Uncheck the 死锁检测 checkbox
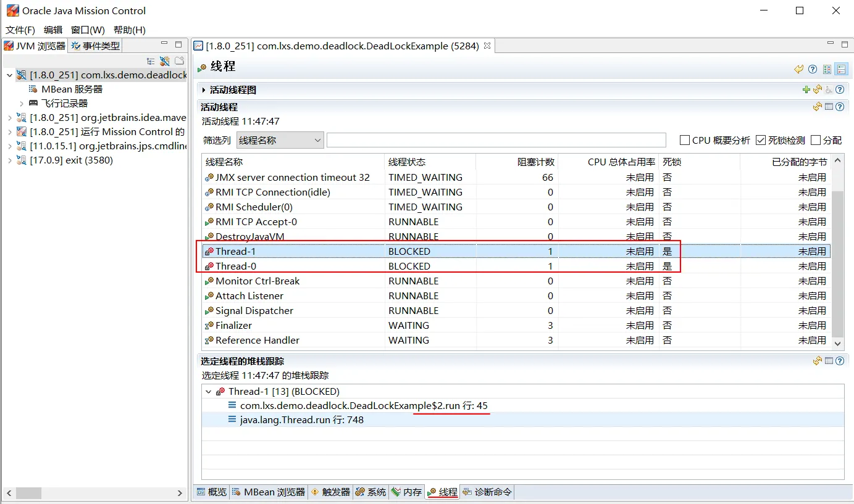Viewport: 854px width, 504px height. (x=760, y=140)
